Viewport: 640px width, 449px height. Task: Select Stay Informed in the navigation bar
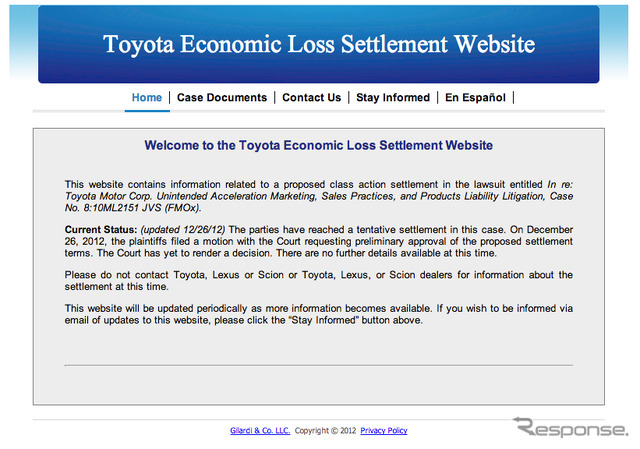coord(393,98)
